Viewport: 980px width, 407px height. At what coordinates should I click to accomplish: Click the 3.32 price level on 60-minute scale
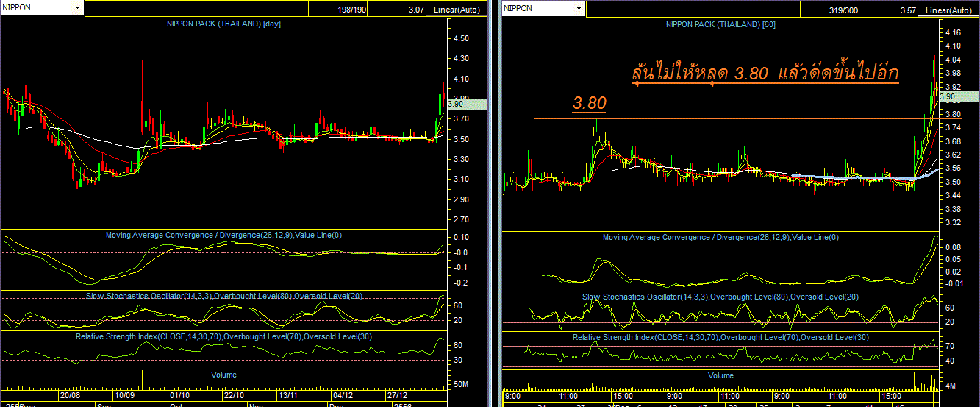[x=954, y=222]
